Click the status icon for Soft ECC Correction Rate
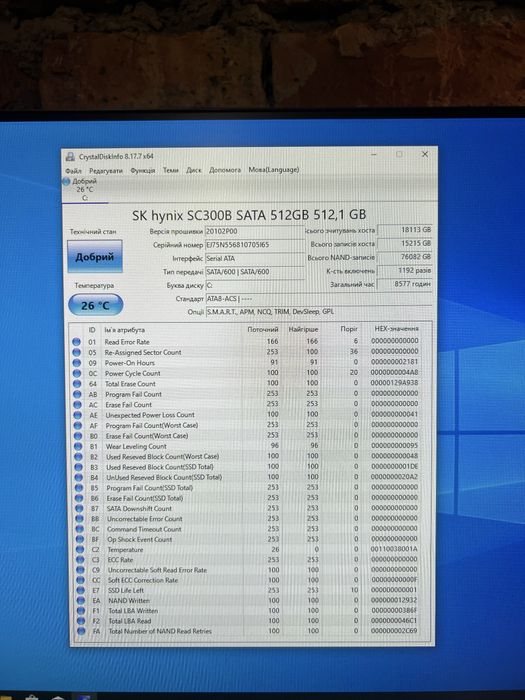Screen dimensions: 525x700 pyautogui.click(x=81, y=580)
